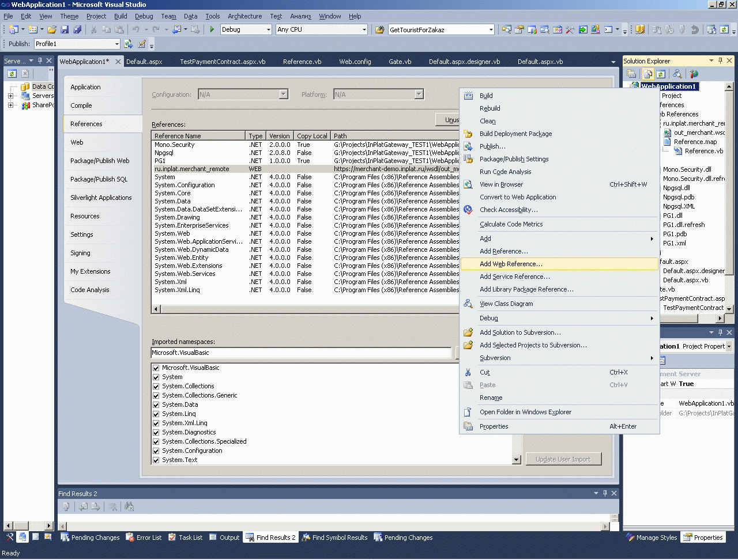The image size is (738, 560).
Task: Click the Find in Files icon beside GetTouristForZakaz
Action: (x=379, y=29)
